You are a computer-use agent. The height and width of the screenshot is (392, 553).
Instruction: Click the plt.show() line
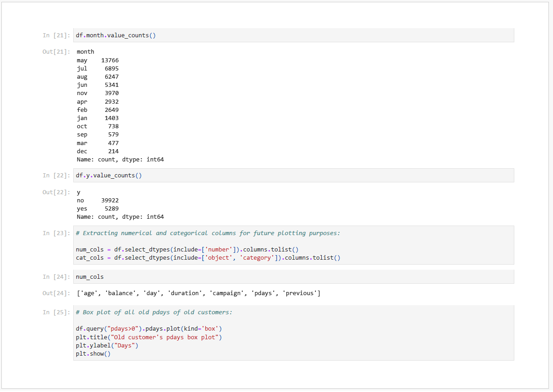(93, 354)
